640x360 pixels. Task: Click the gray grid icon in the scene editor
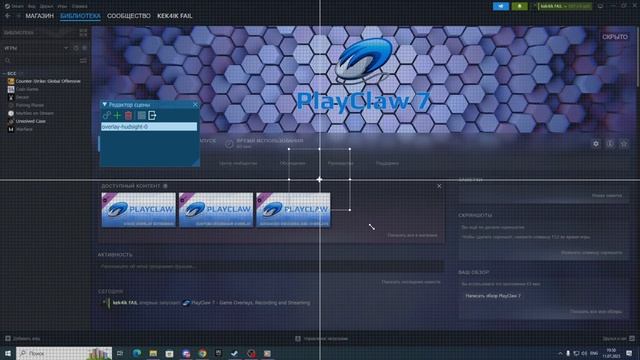coord(141,116)
